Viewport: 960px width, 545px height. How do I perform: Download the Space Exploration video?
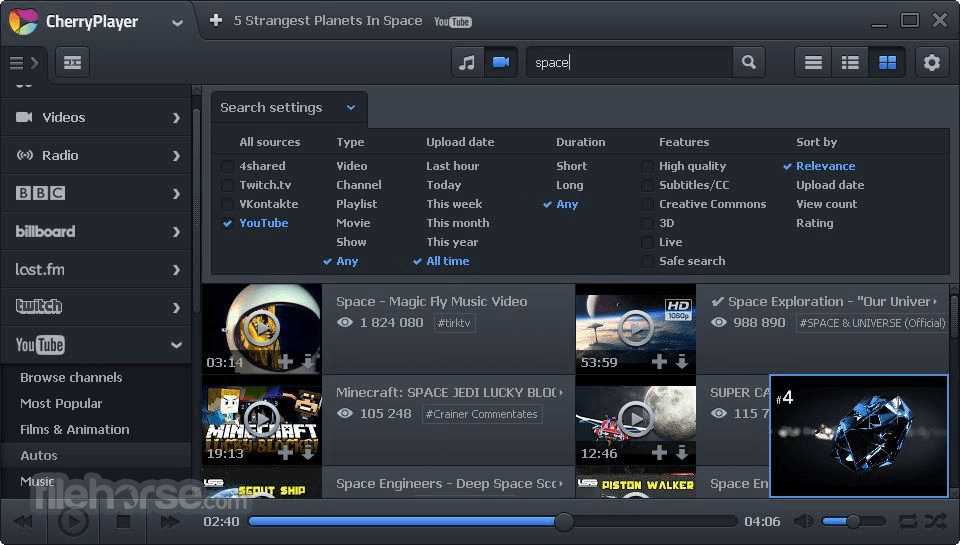(681, 362)
